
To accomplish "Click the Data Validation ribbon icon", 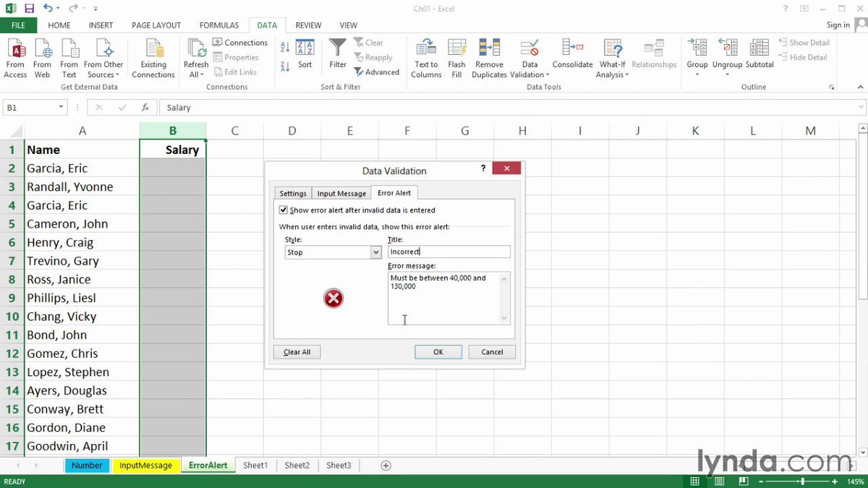I will (x=529, y=49).
